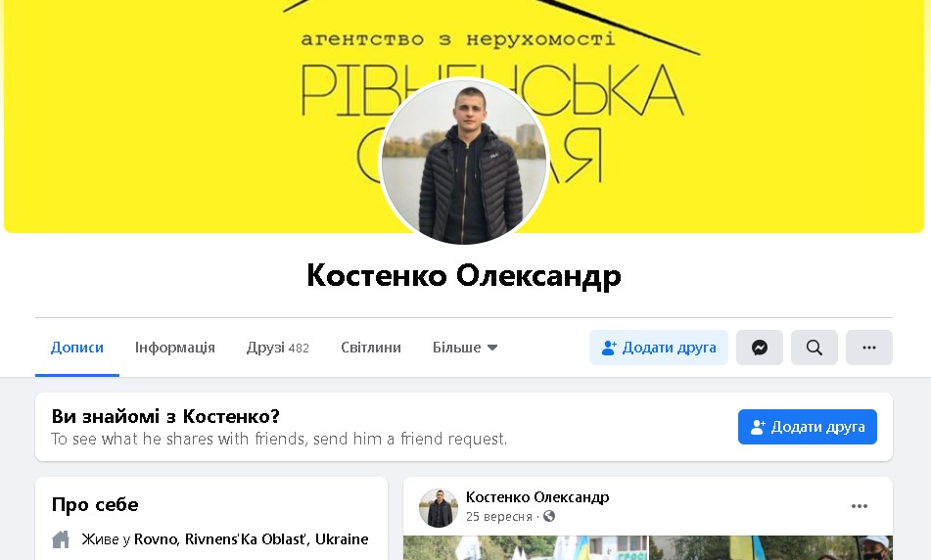View the round profile picture

(x=464, y=161)
